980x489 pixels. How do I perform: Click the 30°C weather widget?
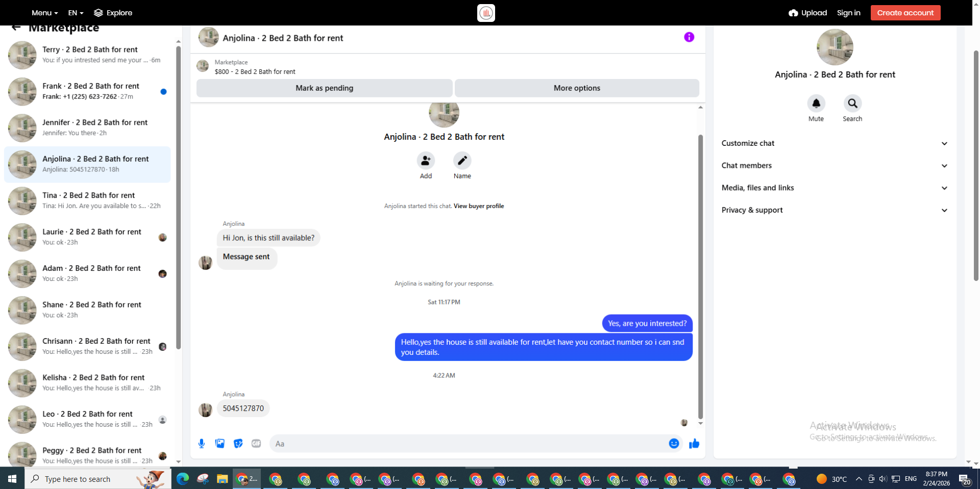831,479
